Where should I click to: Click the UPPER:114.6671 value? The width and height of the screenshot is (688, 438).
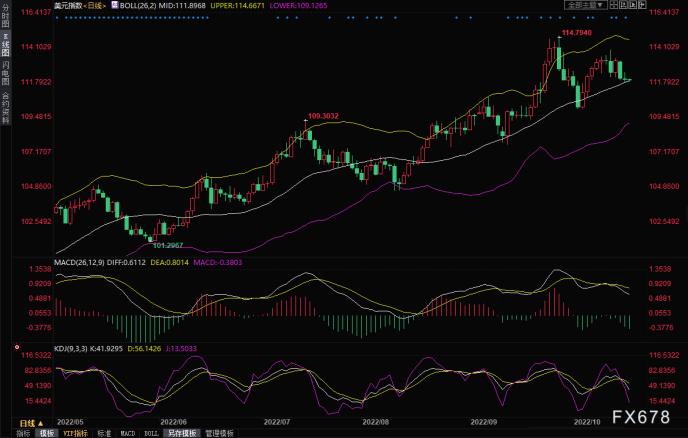click(x=237, y=6)
